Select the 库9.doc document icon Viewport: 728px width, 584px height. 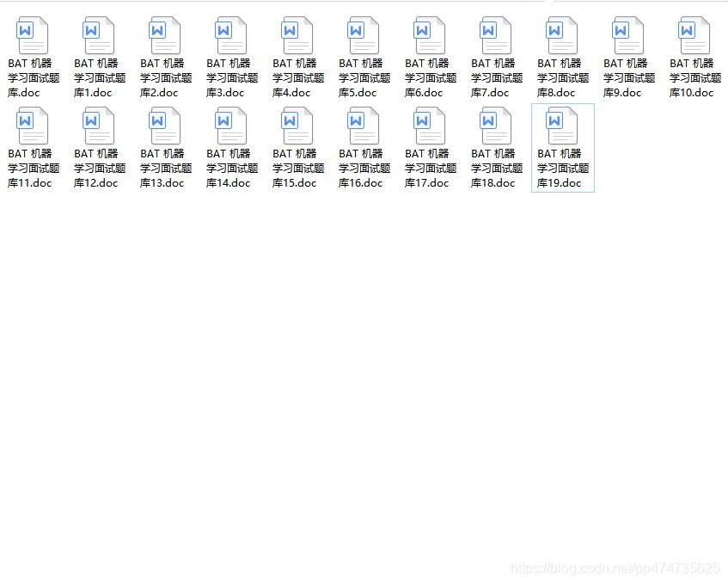point(627,35)
